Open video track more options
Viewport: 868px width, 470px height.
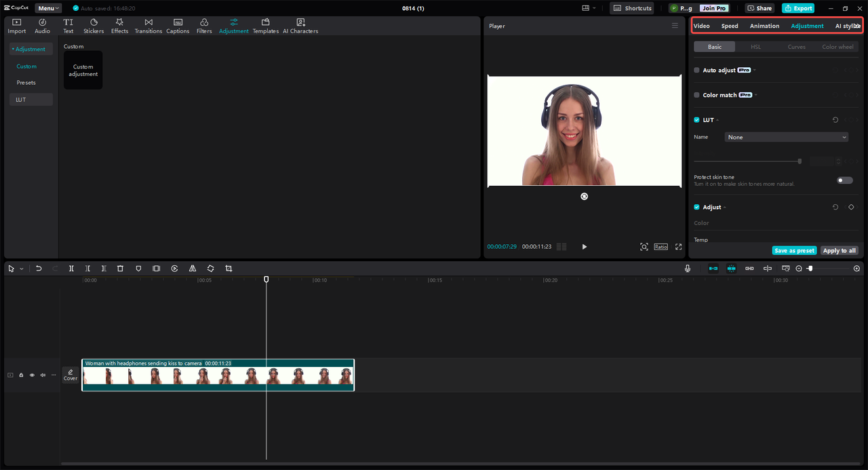coord(54,375)
